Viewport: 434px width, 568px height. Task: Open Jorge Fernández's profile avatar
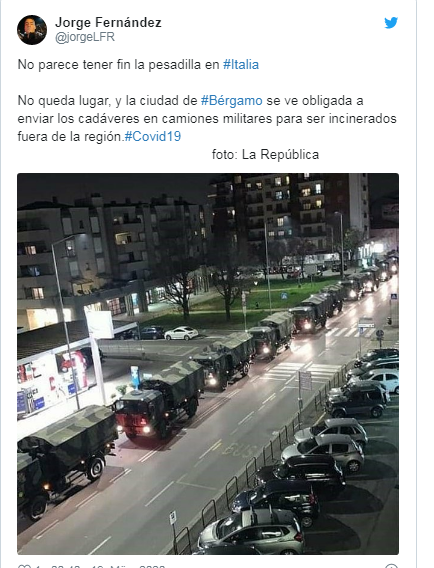(32, 30)
